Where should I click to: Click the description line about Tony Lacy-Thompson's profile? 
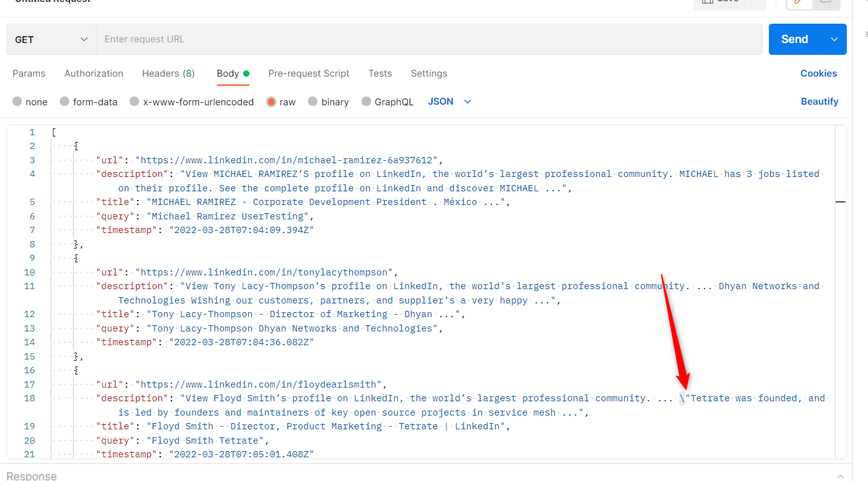tap(458, 293)
